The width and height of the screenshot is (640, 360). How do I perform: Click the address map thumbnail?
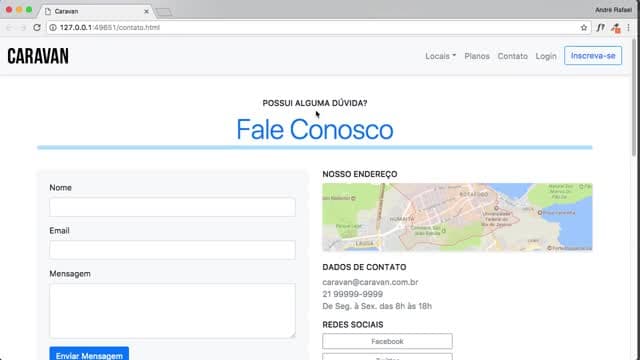pyautogui.click(x=457, y=217)
